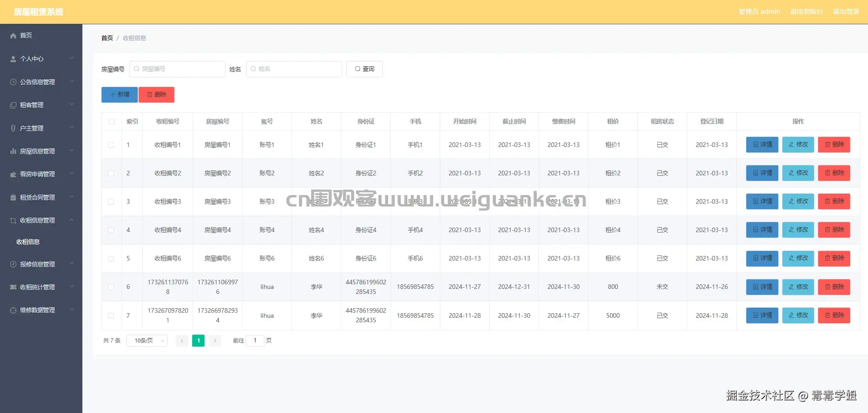Click 修改 for the 5000 rent row
This screenshot has width=868, height=413.
[798, 315]
